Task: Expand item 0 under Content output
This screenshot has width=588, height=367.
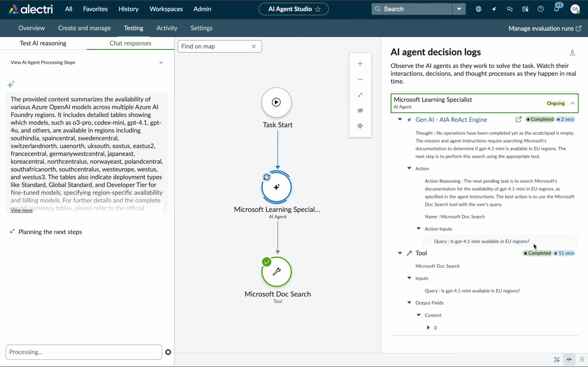Action: tap(428, 327)
